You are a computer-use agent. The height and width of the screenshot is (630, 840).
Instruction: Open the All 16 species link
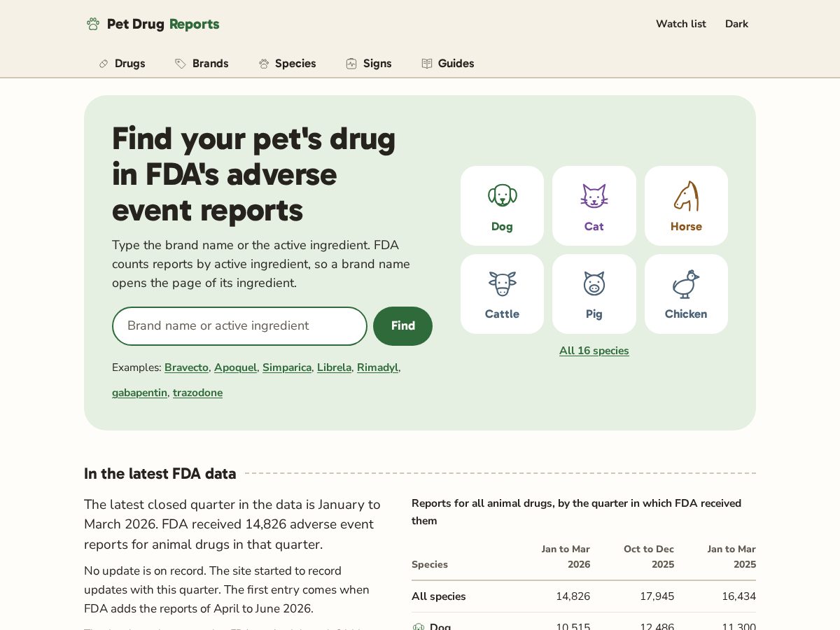[x=594, y=351]
